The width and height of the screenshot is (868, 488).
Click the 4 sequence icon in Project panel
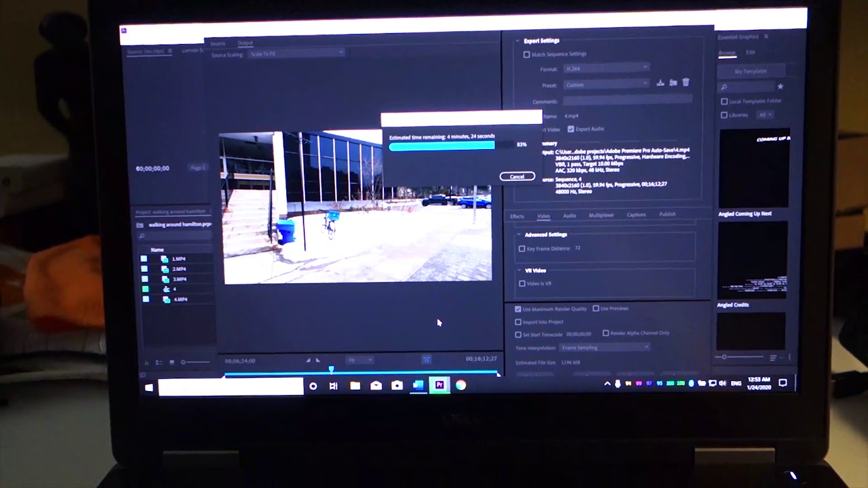click(x=165, y=289)
